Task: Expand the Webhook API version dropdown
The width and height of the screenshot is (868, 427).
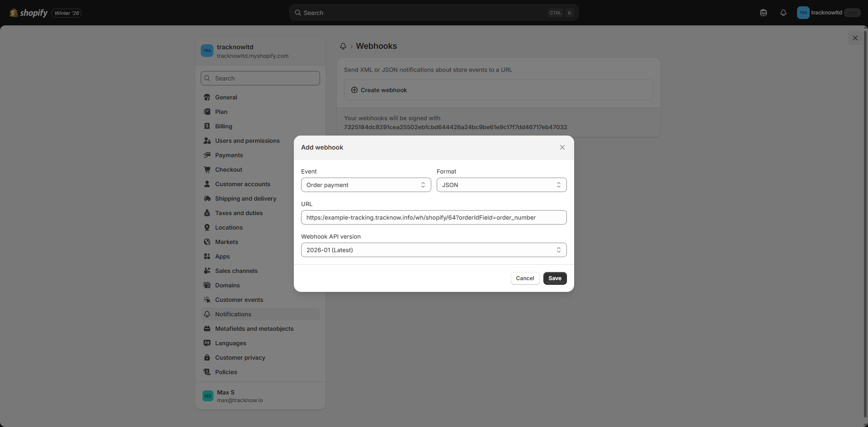Action: (x=434, y=250)
